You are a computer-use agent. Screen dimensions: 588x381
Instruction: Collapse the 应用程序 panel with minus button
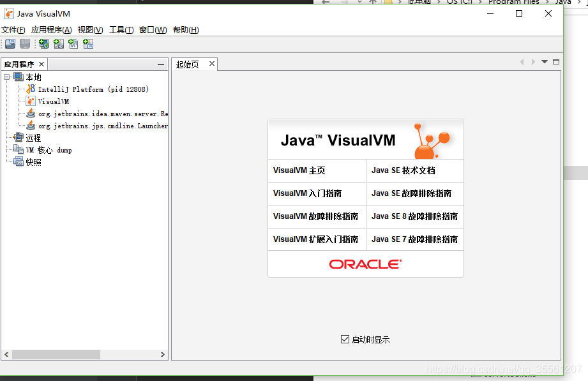(x=162, y=63)
